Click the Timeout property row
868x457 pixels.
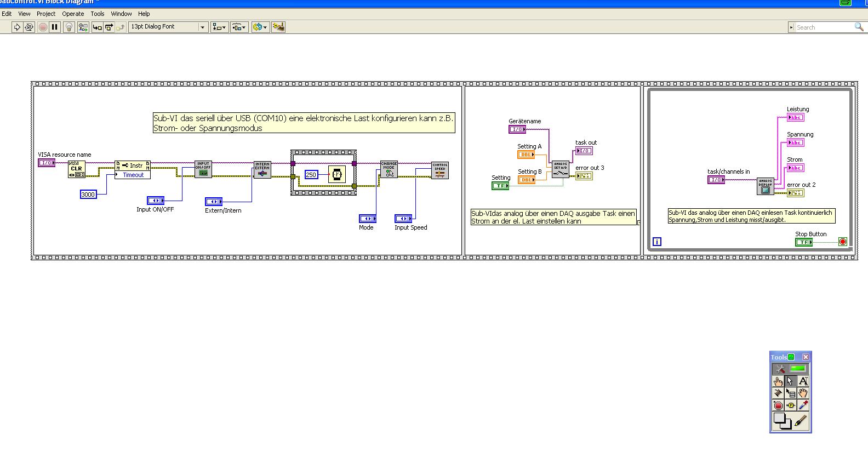click(133, 175)
